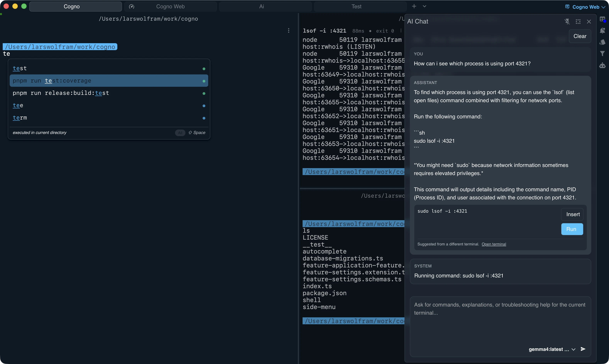Click the 'lsof -i :4321' command header
This screenshot has height=364, width=609.
(x=324, y=31)
